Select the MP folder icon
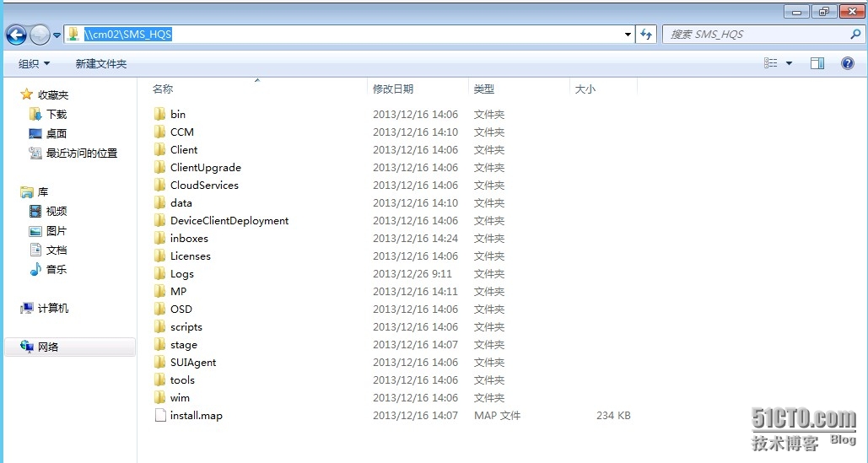Viewport: 868px width, 463px height. coord(159,291)
